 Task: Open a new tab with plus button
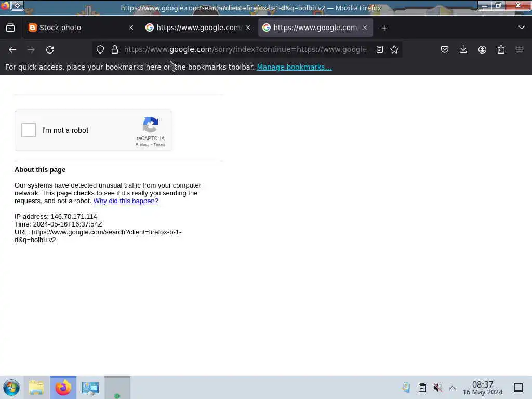(384, 28)
